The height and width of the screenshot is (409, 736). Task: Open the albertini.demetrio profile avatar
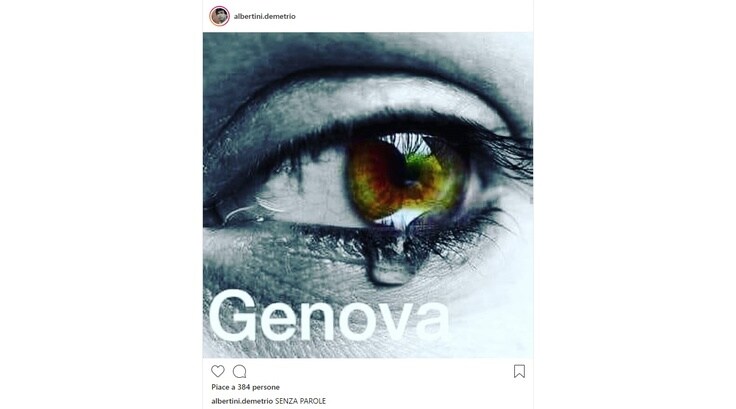[x=219, y=16]
